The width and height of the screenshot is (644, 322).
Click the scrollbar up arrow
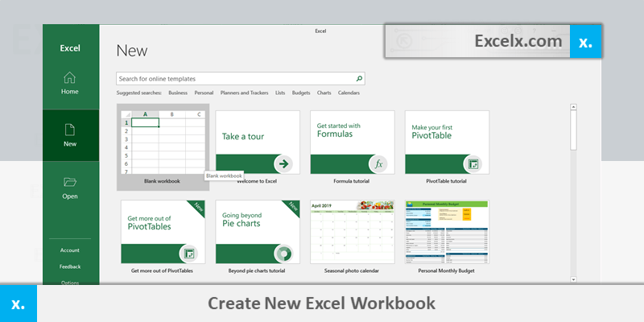(x=574, y=107)
